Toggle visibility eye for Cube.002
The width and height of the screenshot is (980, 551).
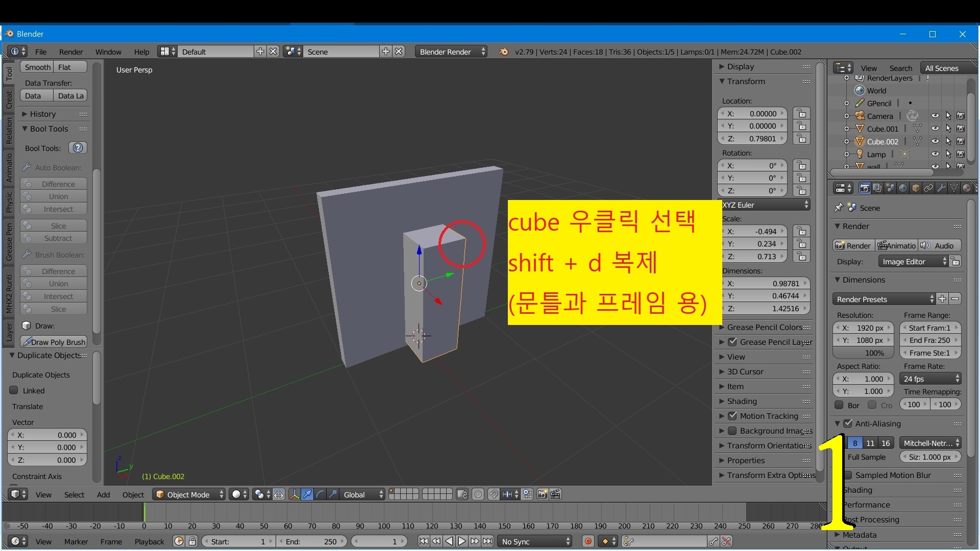click(x=935, y=141)
